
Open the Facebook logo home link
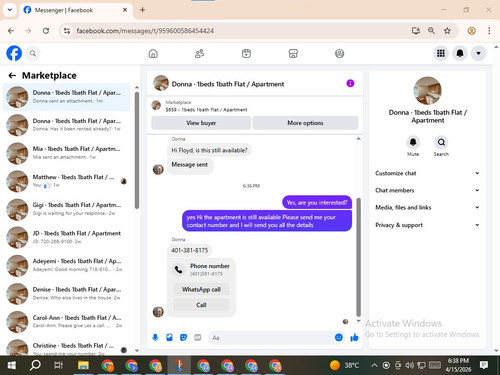point(14,53)
